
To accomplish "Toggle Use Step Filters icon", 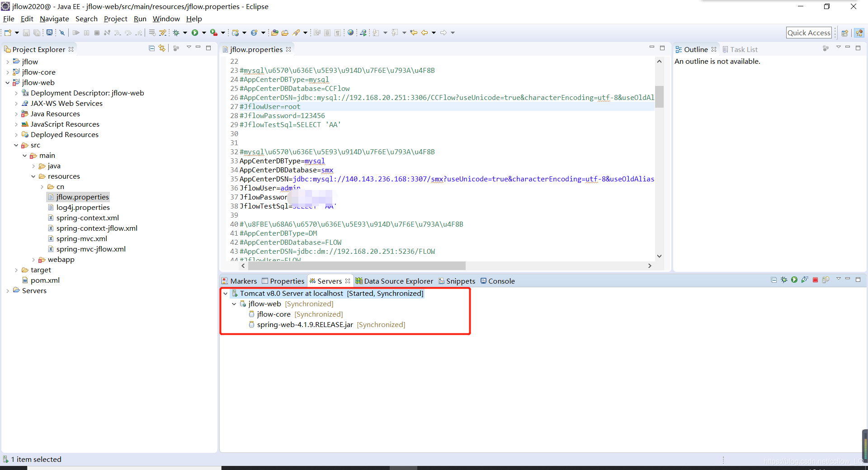I will coord(163,33).
